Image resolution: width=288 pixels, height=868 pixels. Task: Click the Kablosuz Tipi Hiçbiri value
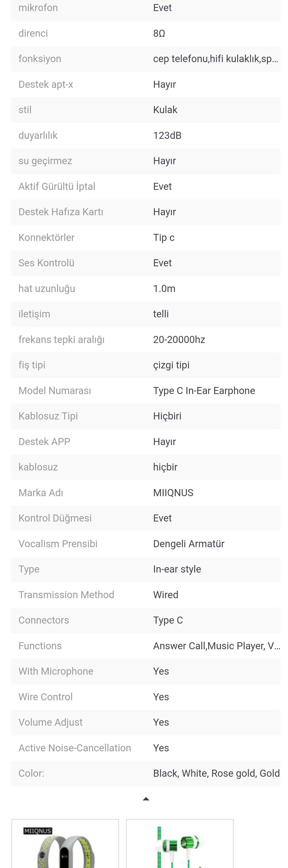click(167, 416)
